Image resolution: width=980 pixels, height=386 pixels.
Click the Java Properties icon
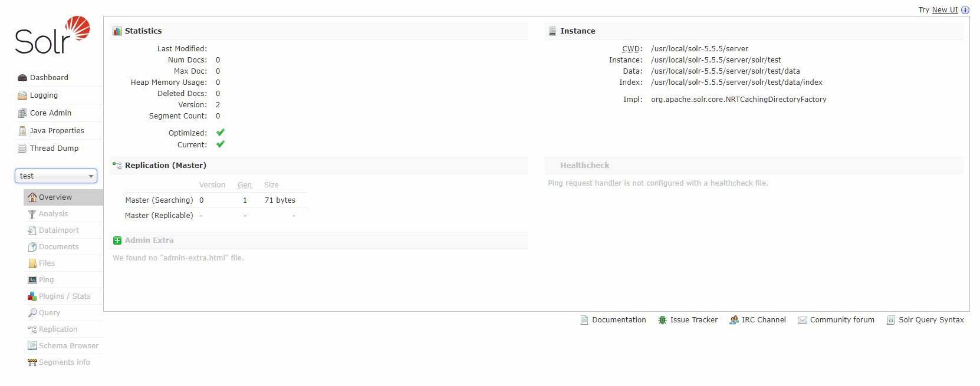pos(22,131)
